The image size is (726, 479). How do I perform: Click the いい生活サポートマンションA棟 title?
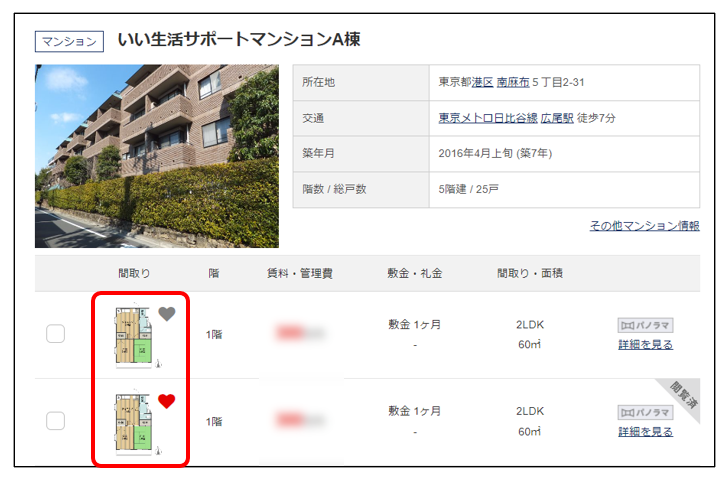(x=238, y=40)
